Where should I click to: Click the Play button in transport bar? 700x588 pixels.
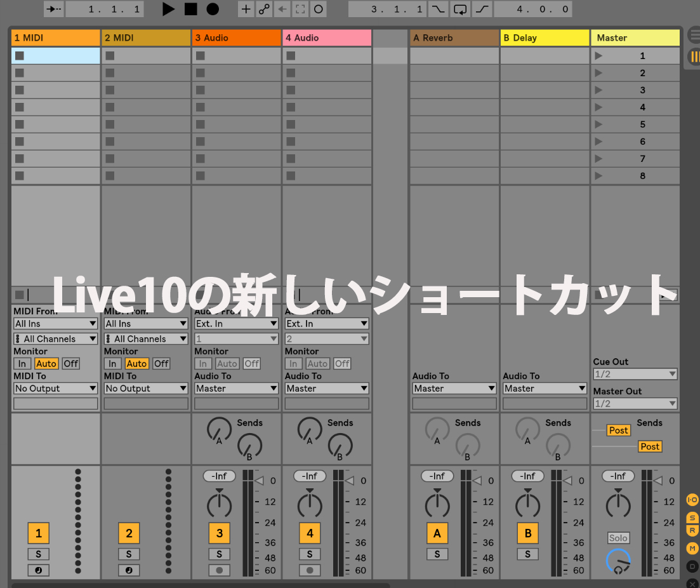tap(168, 9)
